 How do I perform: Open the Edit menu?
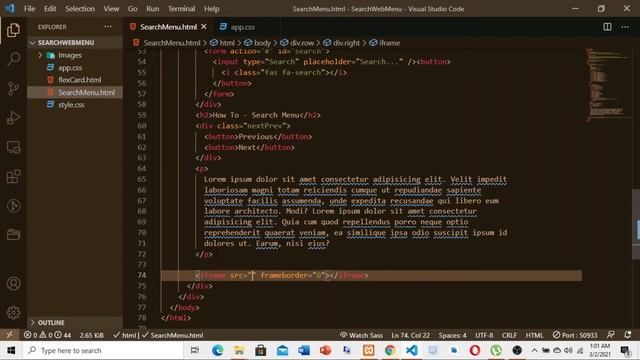click(50, 9)
